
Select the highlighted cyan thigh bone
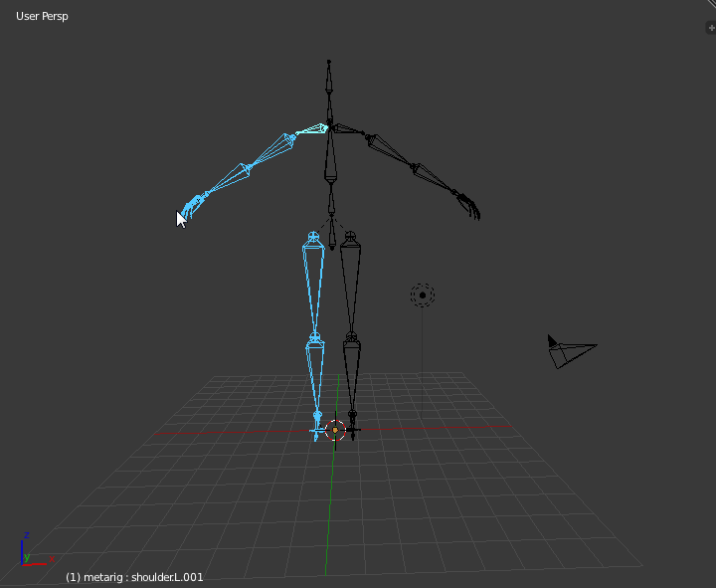pos(313,286)
